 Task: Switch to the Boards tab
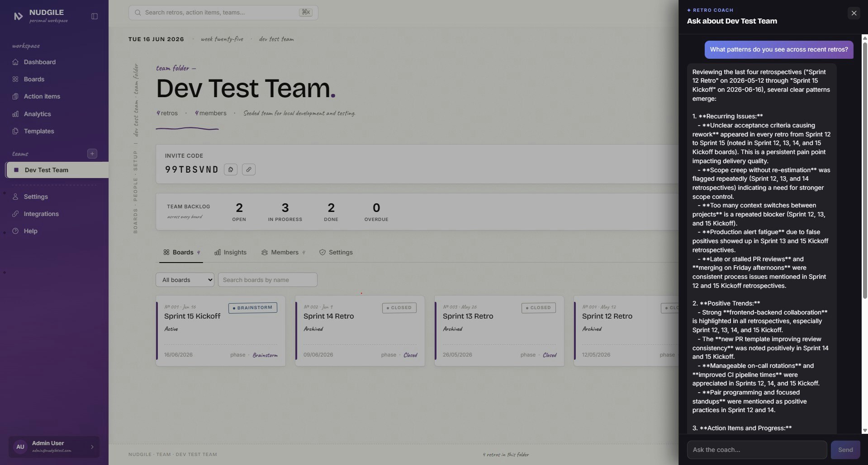tap(181, 252)
